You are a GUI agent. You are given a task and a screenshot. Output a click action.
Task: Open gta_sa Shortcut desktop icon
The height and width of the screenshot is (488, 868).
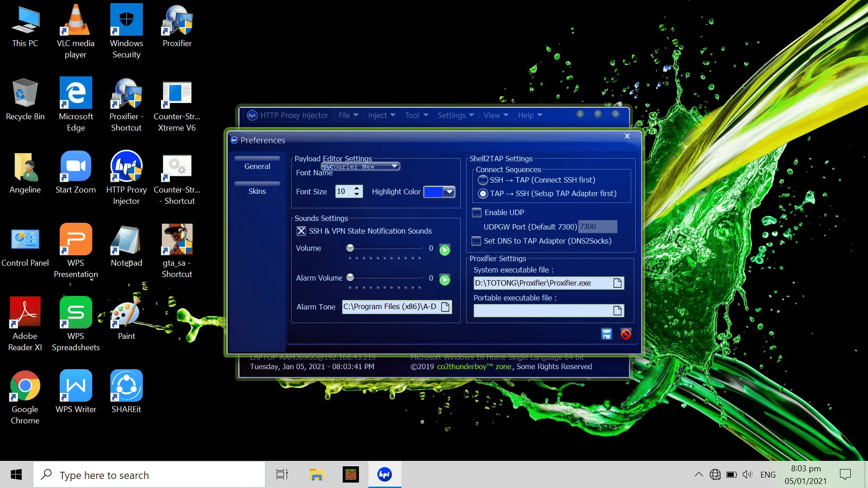[177, 251]
